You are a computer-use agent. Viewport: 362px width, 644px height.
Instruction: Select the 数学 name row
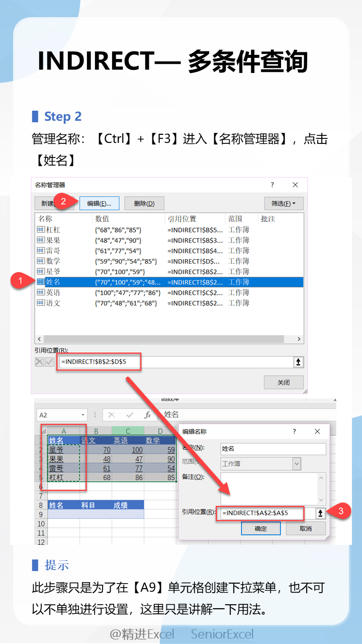[x=169, y=261]
